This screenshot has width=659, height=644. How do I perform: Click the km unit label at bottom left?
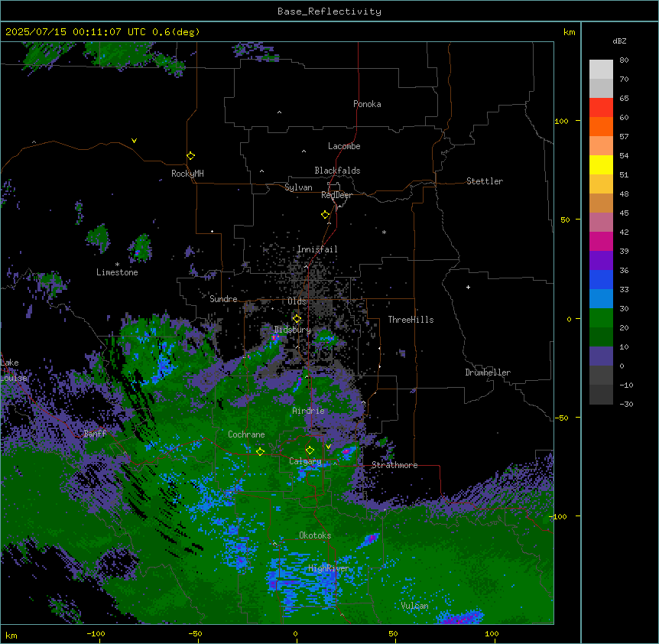[x=11, y=635]
